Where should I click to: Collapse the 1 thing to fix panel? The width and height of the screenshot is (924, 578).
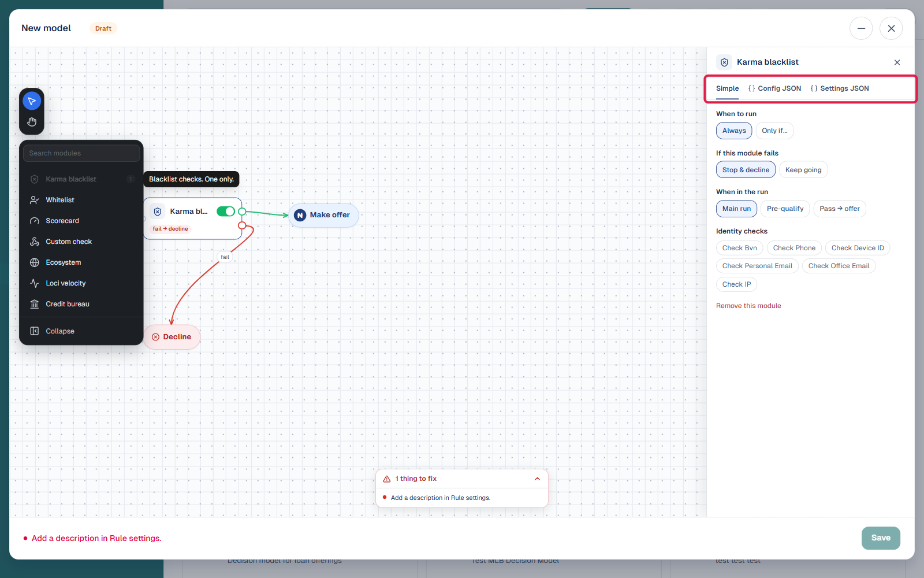(537, 479)
